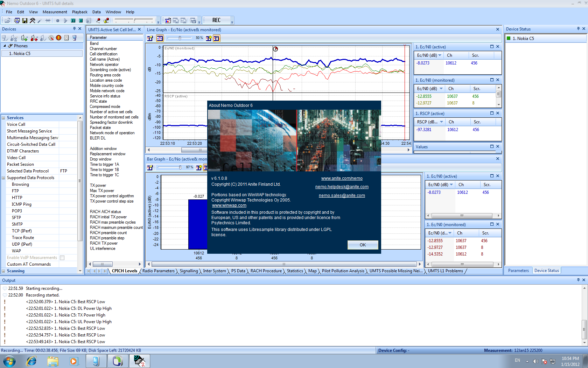Click the Line Graph 50% zoom slider

[x=180, y=38]
